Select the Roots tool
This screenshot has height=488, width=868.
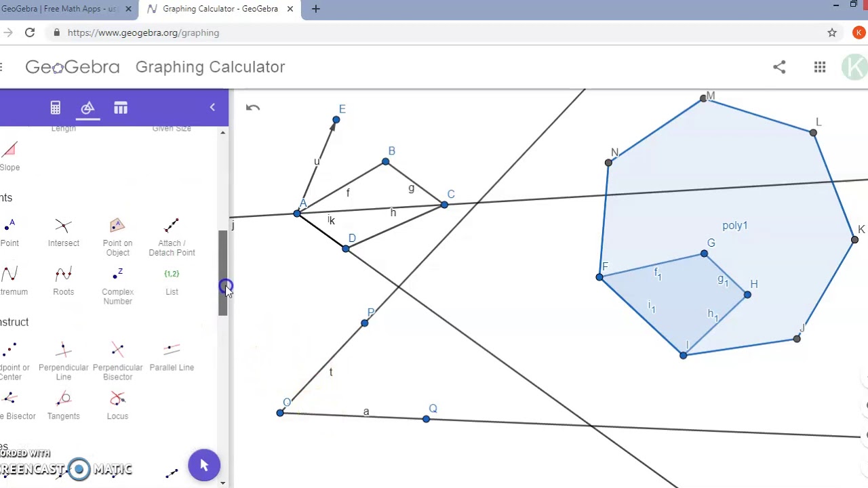63,281
